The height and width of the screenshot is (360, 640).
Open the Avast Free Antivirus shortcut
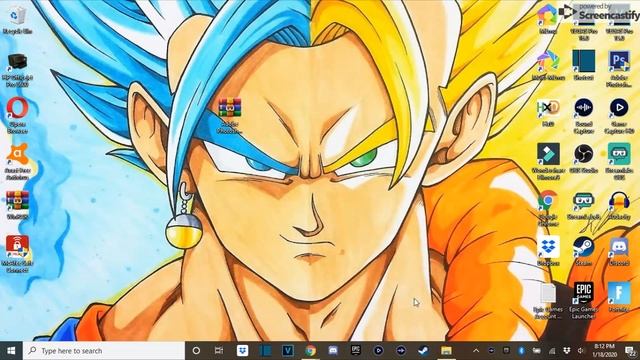(17, 162)
